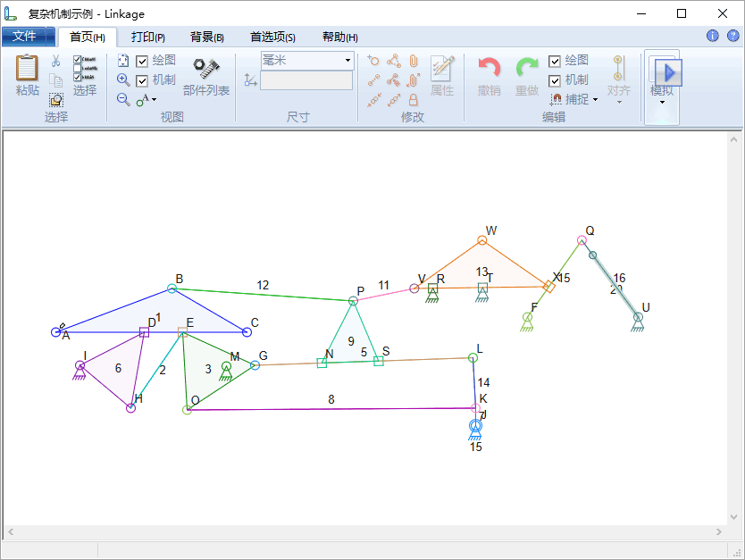Click the horizontal scrollbar right arrow
Screen dimensions: 745x560
point(719,532)
